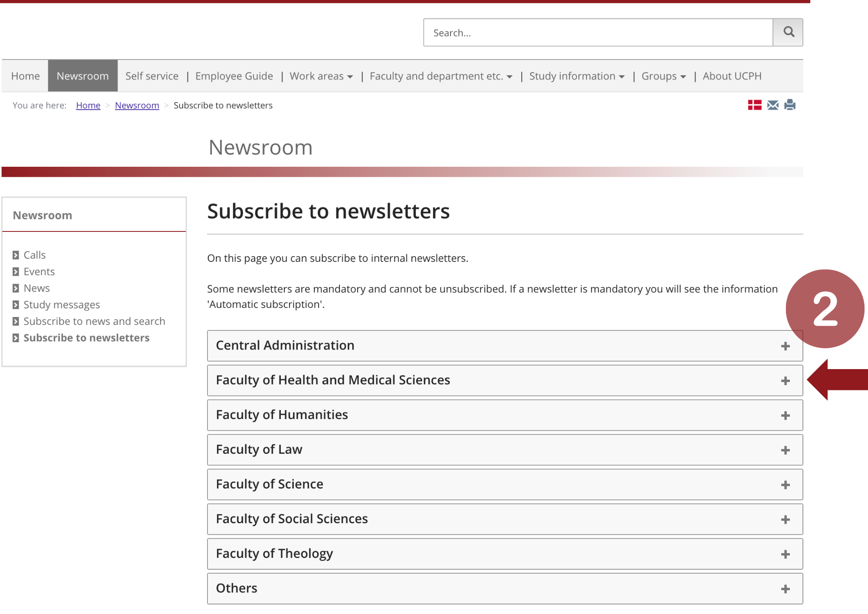Click arrow bullet icon beside Calls

16,255
